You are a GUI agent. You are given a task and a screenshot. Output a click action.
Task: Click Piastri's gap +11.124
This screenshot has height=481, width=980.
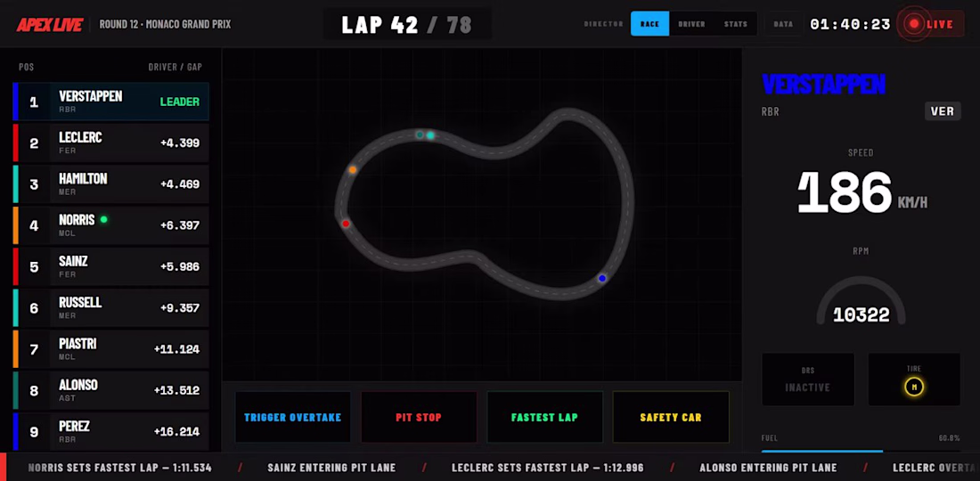coord(177,349)
